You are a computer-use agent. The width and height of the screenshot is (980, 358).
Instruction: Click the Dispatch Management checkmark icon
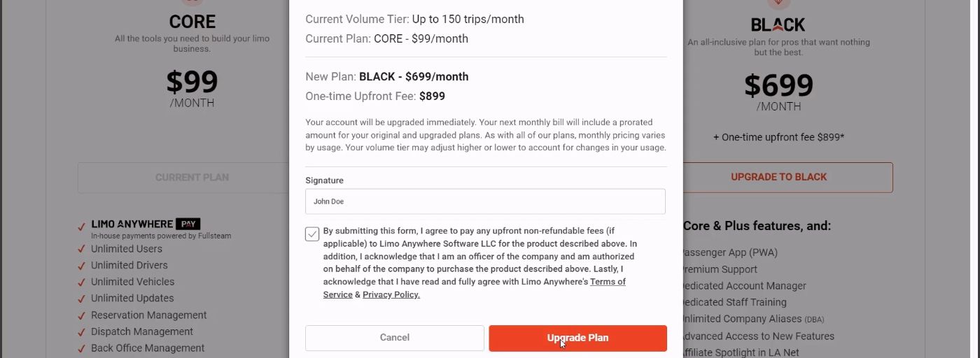tap(82, 332)
